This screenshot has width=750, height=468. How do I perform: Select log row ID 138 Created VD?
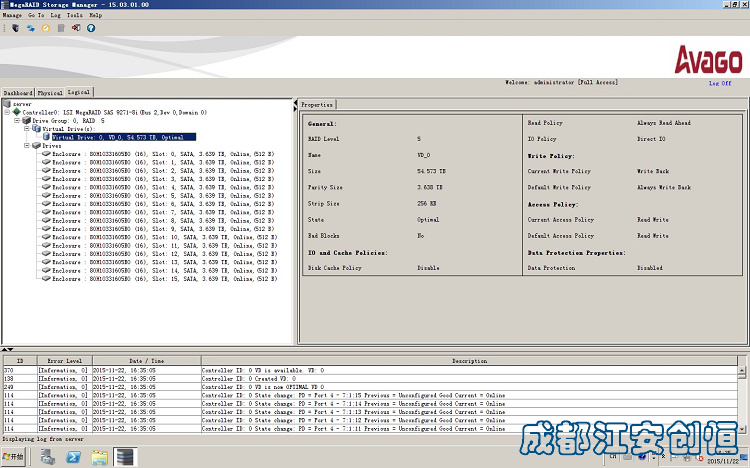[x=371, y=379]
